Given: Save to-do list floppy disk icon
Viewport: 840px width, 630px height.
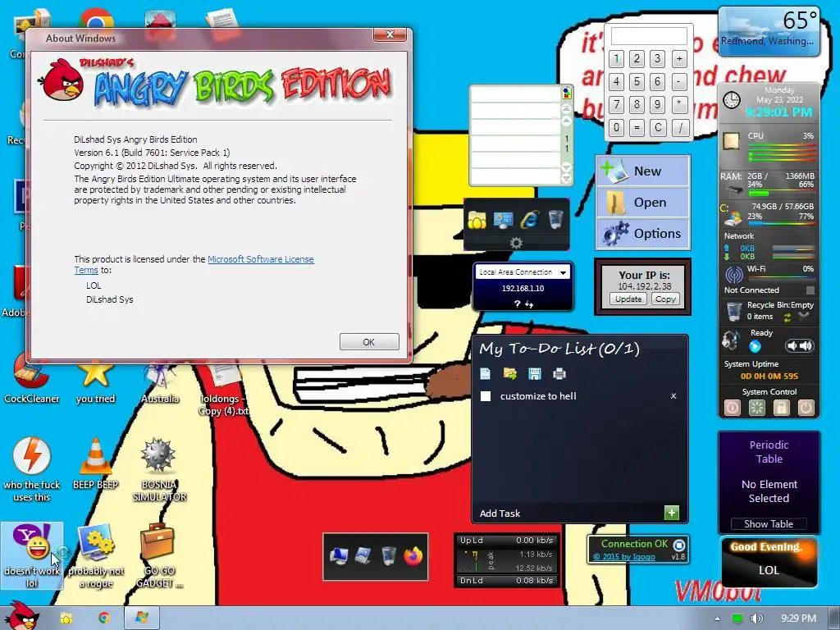Looking at the screenshot, I should (535, 373).
